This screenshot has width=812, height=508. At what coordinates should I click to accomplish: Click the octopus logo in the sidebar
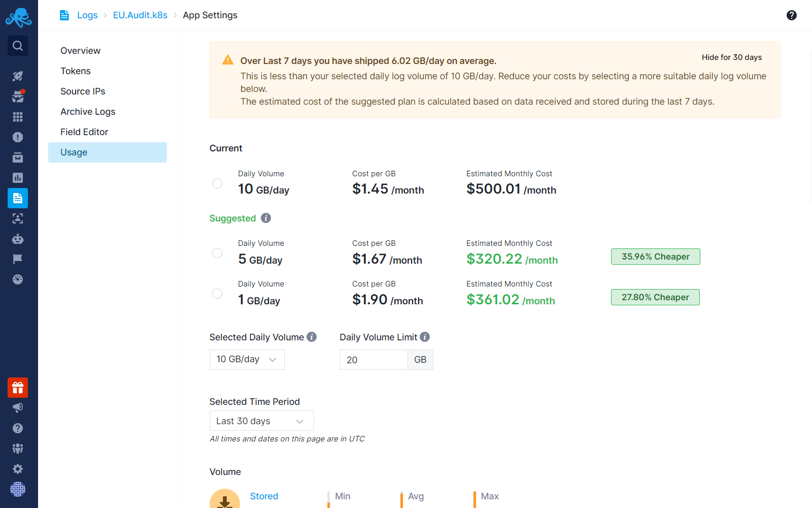click(x=18, y=17)
